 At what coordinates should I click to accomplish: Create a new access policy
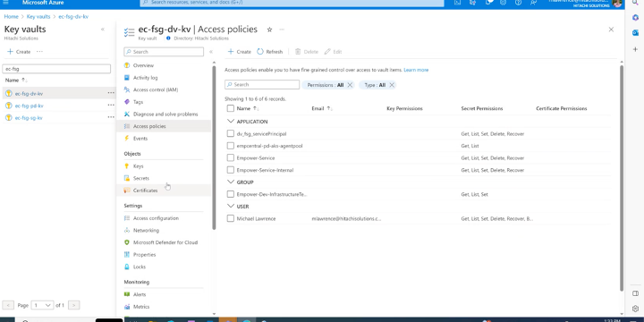click(x=240, y=52)
